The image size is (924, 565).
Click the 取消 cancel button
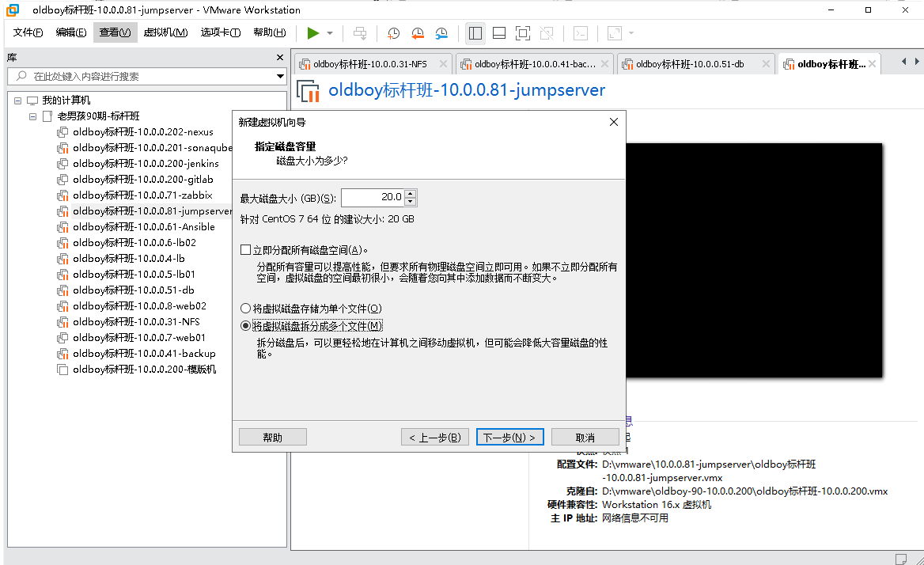(x=585, y=437)
